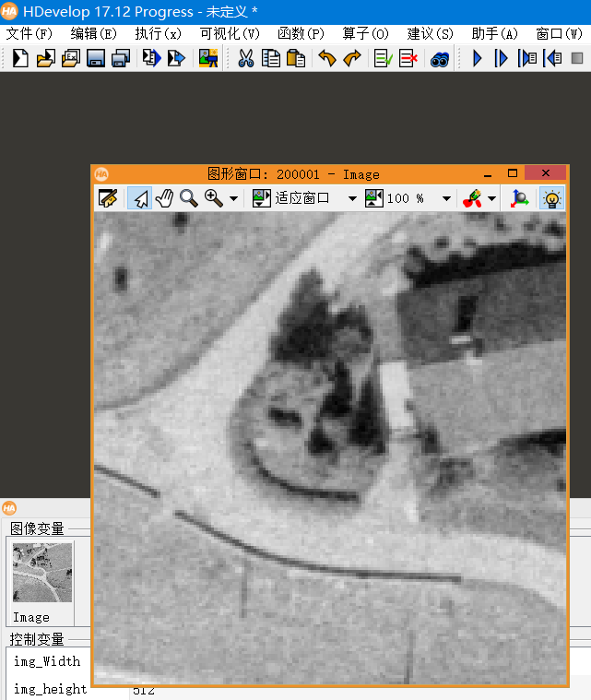Click the export program icon
This screenshot has height=700, width=591.
pos(176,58)
